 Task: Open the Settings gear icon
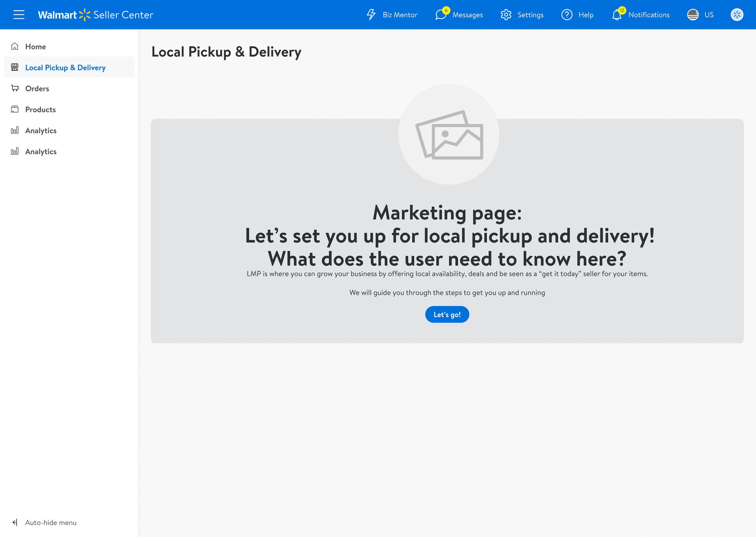coord(506,15)
